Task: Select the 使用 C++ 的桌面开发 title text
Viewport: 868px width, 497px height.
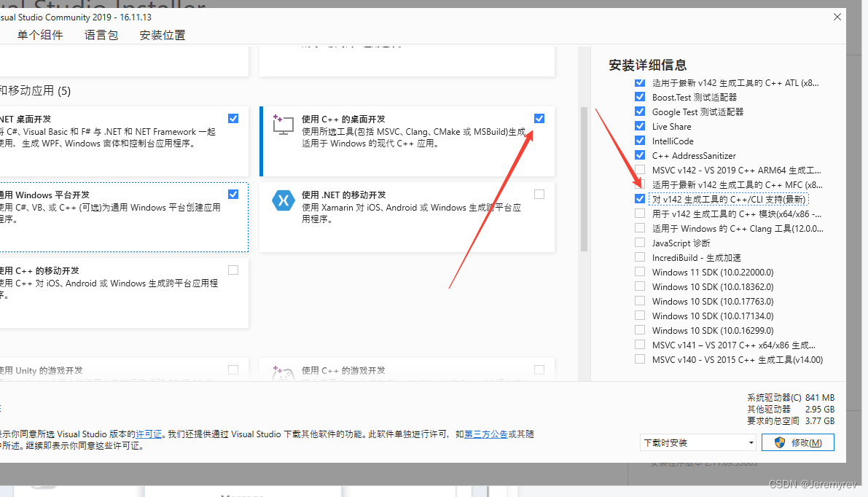Action: click(x=343, y=119)
